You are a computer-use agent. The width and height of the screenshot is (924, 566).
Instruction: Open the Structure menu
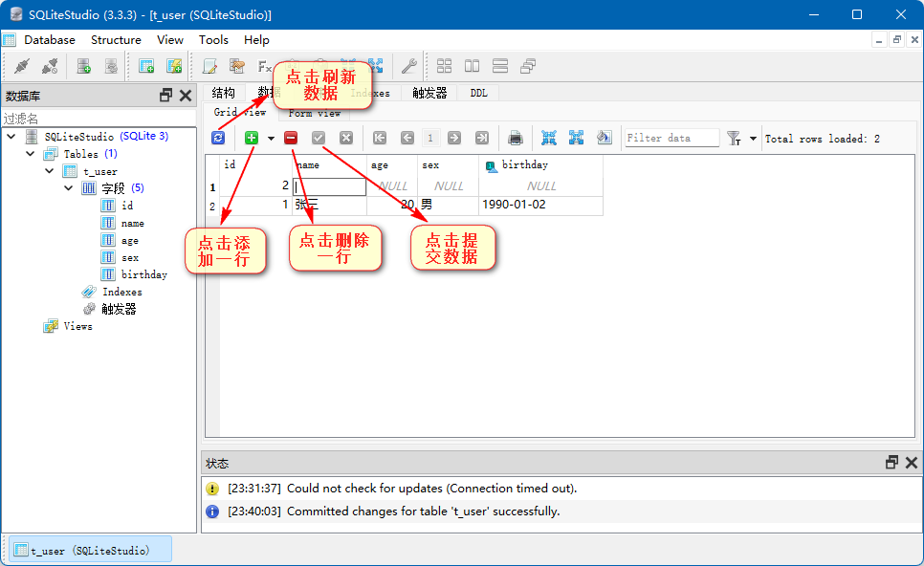(x=116, y=40)
